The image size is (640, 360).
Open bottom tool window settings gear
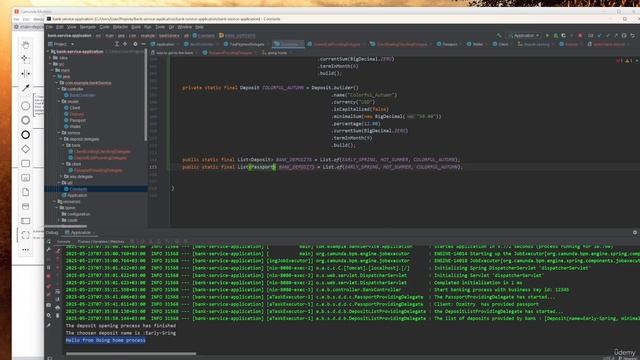point(635,232)
